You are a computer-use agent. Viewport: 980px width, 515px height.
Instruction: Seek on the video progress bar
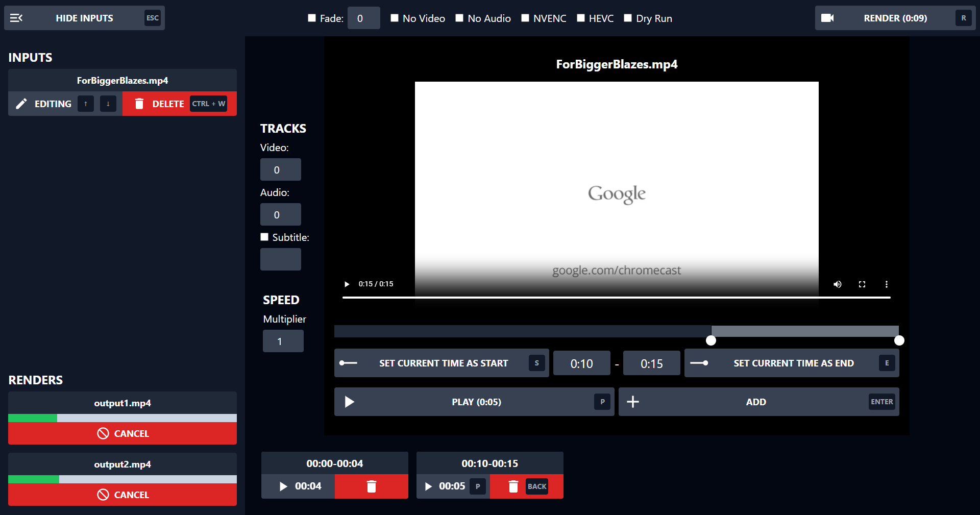coord(617,297)
